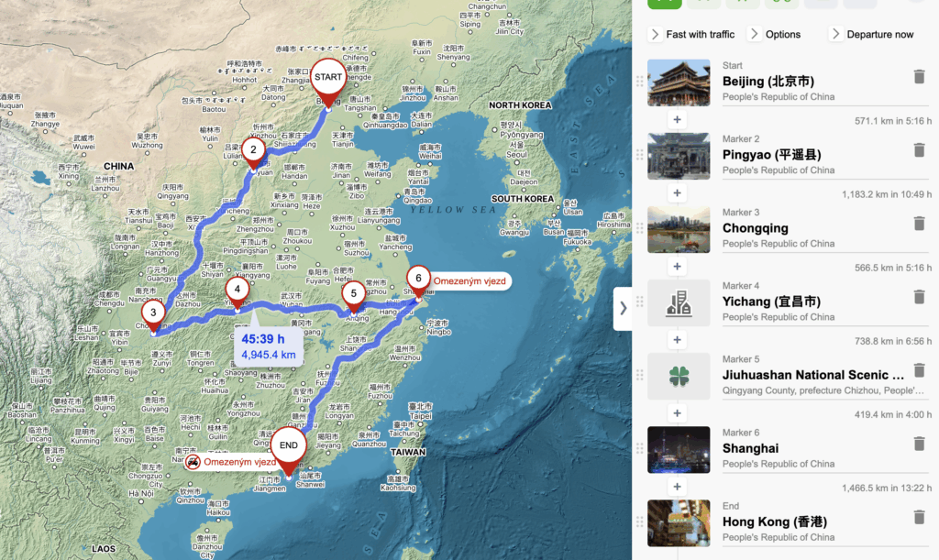
Task: Click the Jiuhuashan National Scenic entry
Action: click(813, 375)
